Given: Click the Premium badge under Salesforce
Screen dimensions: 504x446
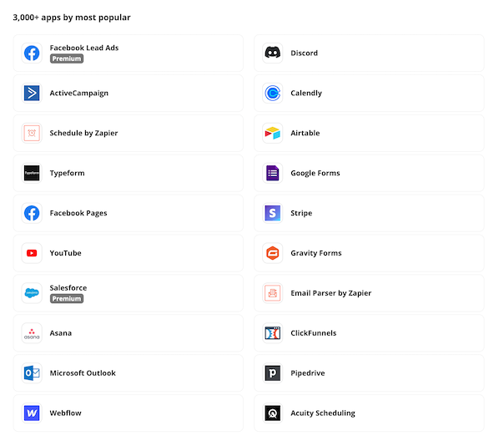Looking at the screenshot, I should pyautogui.click(x=67, y=298).
